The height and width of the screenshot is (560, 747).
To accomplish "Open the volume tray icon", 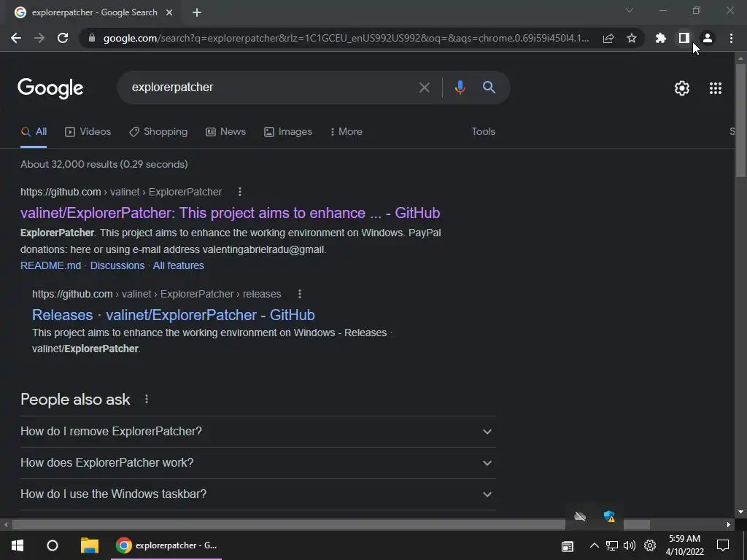I will tap(630, 545).
